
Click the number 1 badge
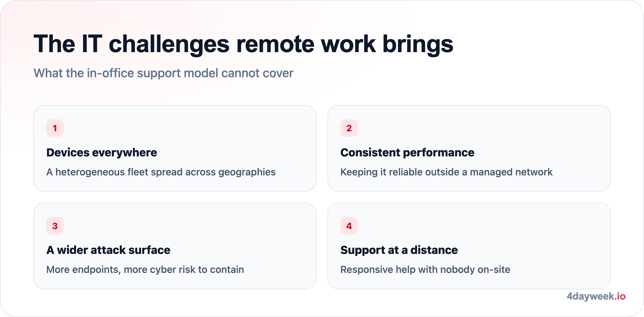pyautogui.click(x=55, y=128)
